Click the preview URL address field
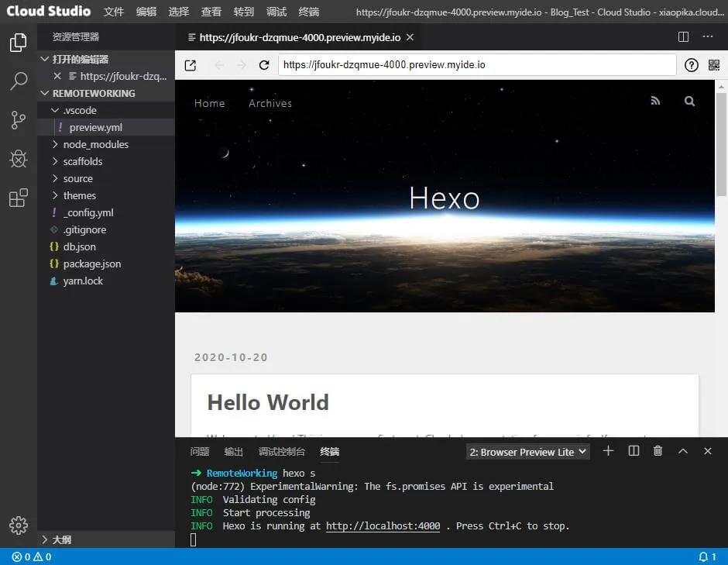 pyautogui.click(x=477, y=64)
